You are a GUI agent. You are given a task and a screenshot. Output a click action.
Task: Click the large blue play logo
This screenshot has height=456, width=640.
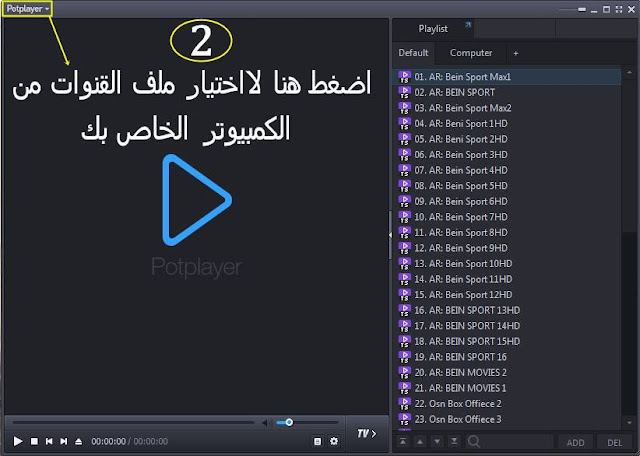coord(197,200)
